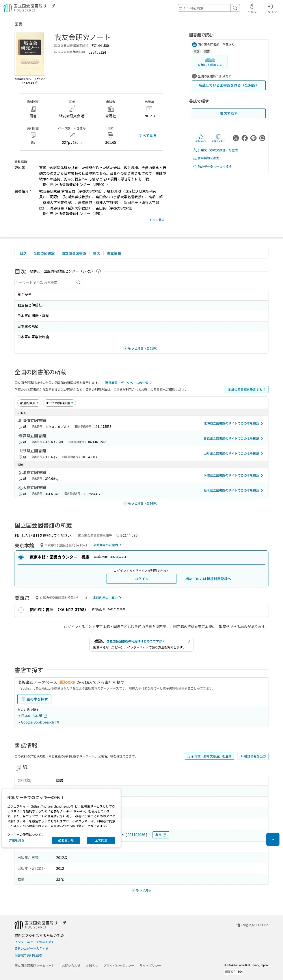Open the すべての資料形態 filter dropdown
The image size is (283, 980).
point(59,403)
